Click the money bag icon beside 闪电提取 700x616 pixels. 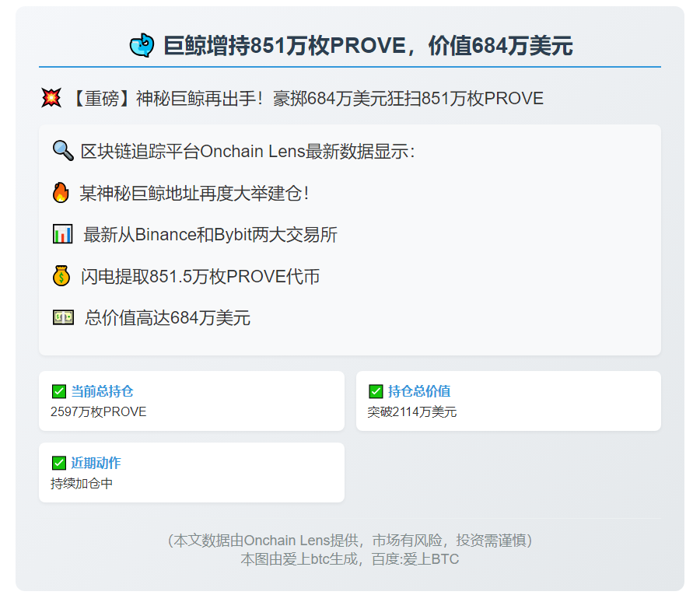point(61,276)
